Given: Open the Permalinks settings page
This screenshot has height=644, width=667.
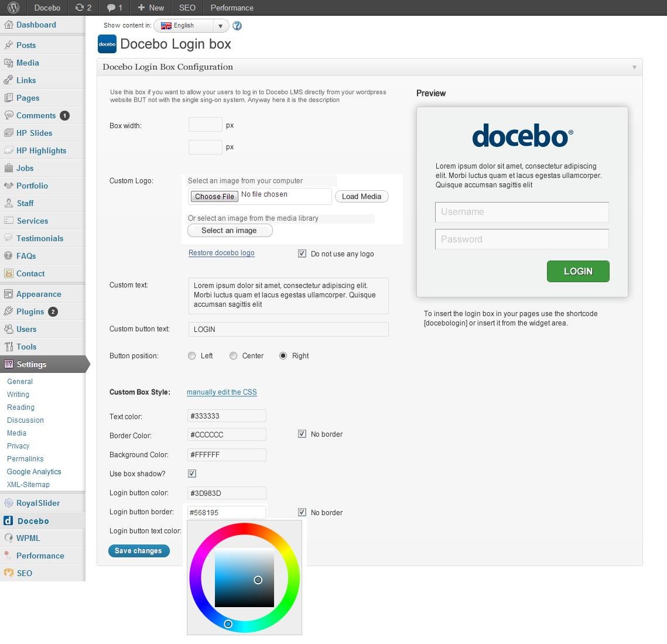Looking at the screenshot, I should 25,458.
